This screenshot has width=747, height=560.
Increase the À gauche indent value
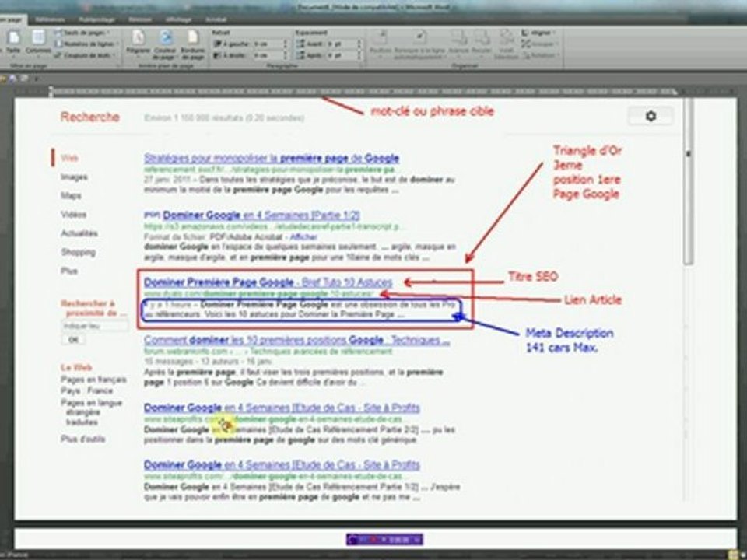coord(286,42)
